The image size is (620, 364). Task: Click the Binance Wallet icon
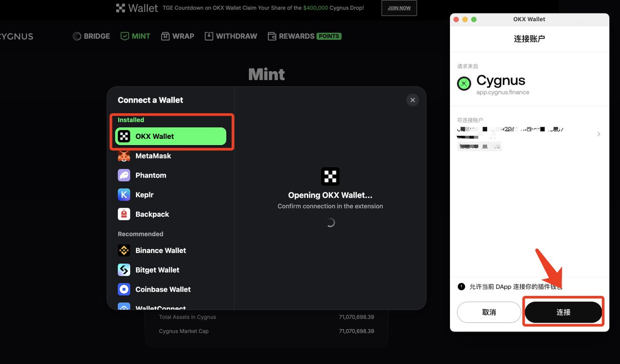124,250
